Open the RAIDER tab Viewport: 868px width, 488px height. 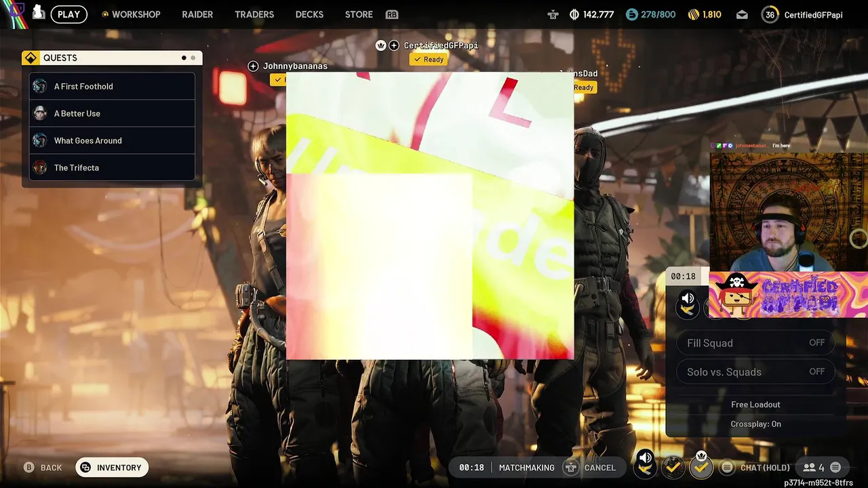point(197,14)
